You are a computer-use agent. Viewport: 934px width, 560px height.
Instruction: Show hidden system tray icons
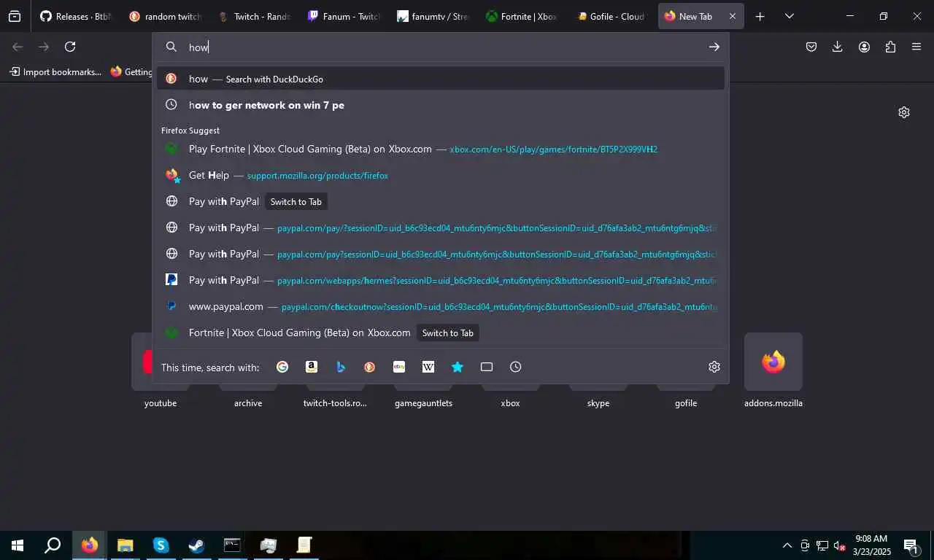787,545
